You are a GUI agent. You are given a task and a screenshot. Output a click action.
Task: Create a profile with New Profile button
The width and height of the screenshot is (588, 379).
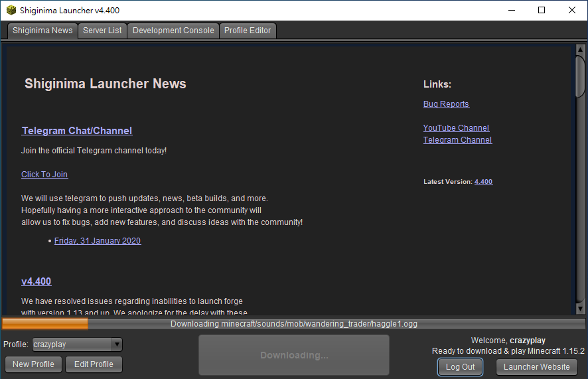(33, 364)
